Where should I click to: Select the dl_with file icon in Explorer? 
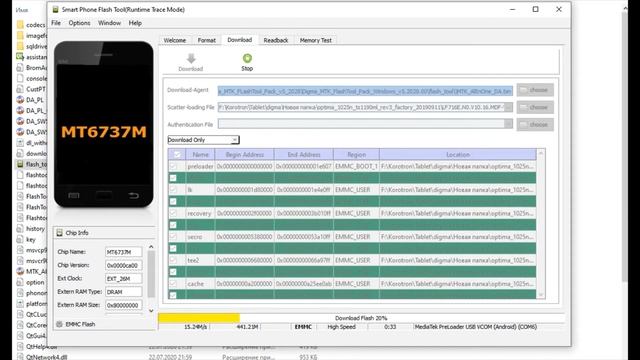point(20,142)
